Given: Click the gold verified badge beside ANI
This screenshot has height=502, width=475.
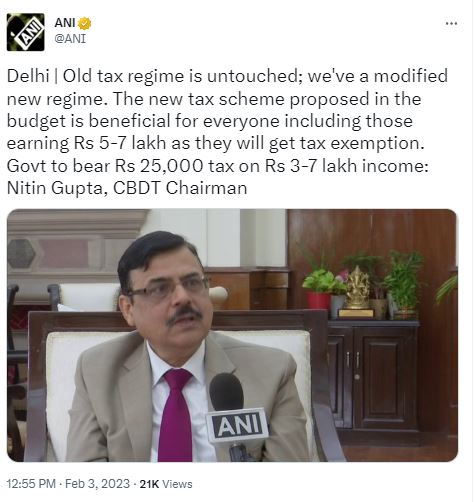Looking at the screenshot, I should (x=84, y=23).
